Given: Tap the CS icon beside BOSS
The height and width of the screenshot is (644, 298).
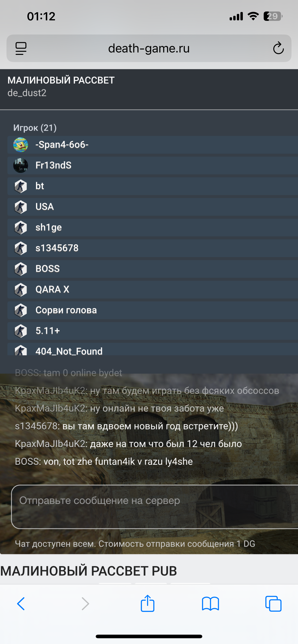Looking at the screenshot, I should tap(21, 269).
